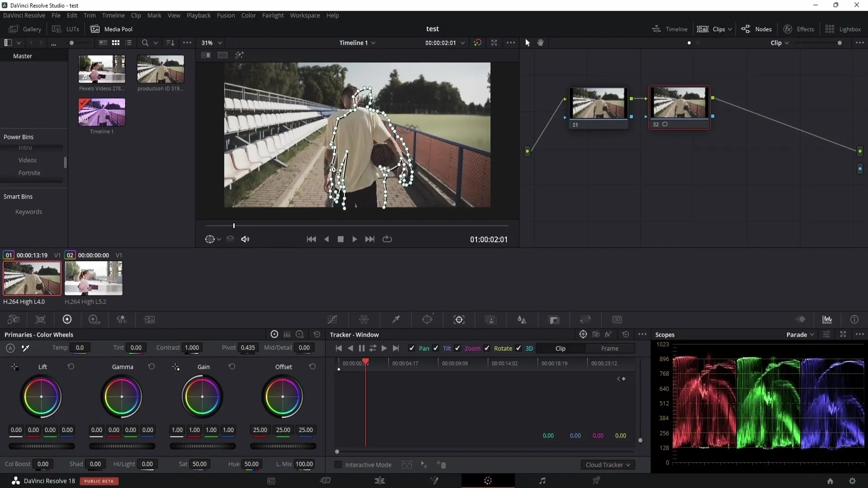
Task: Open the timecode 00:00:02:01 dropdown
Action: coord(445,42)
